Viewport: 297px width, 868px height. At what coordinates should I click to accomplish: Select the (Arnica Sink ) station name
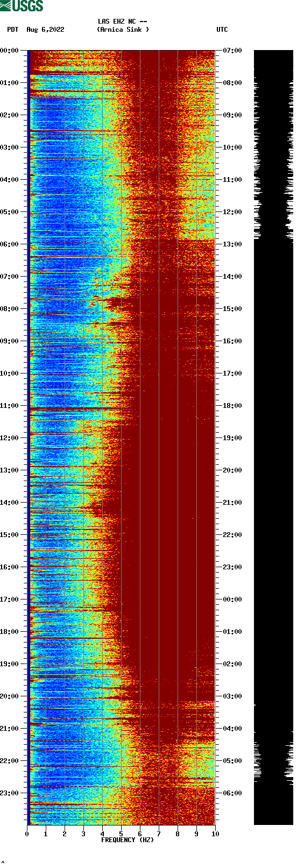123,30
